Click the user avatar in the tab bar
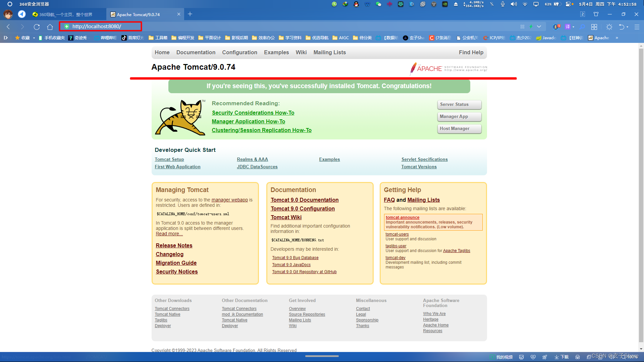This screenshot has height=362, width=644. pyautogui.click(x=8, y=14)
